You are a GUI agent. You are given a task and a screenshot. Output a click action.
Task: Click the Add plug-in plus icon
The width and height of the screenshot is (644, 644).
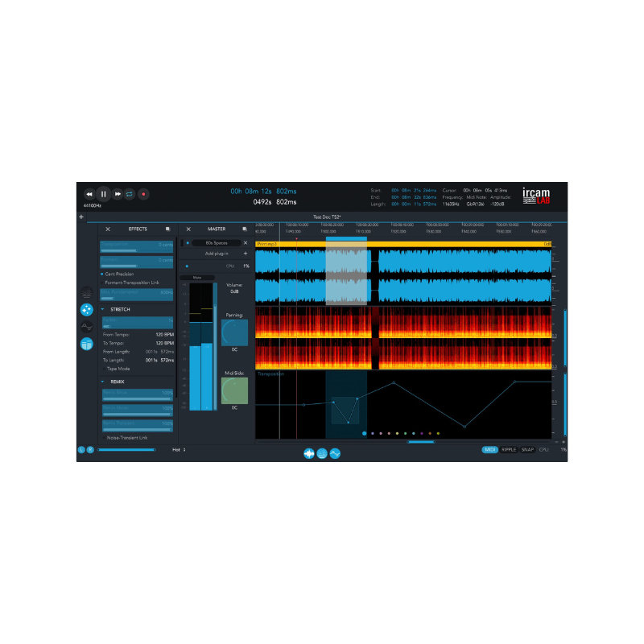[x=246, y=254]
